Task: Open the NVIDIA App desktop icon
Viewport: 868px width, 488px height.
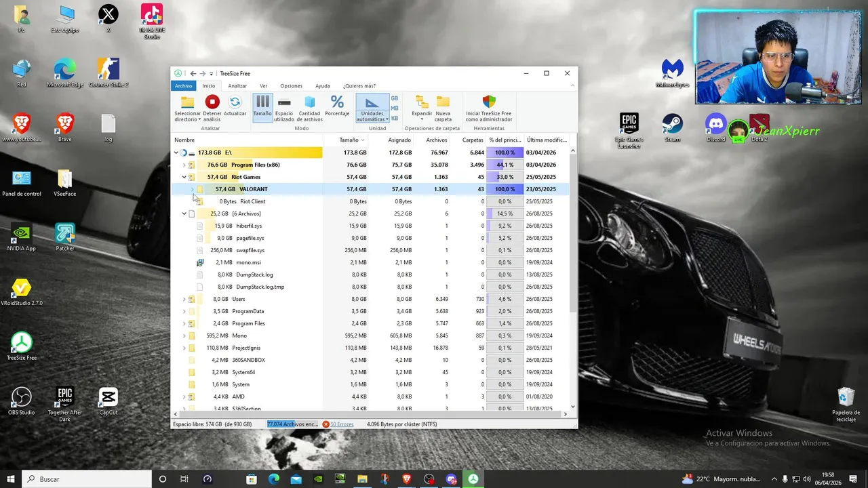Action: (x=22, y=237)
